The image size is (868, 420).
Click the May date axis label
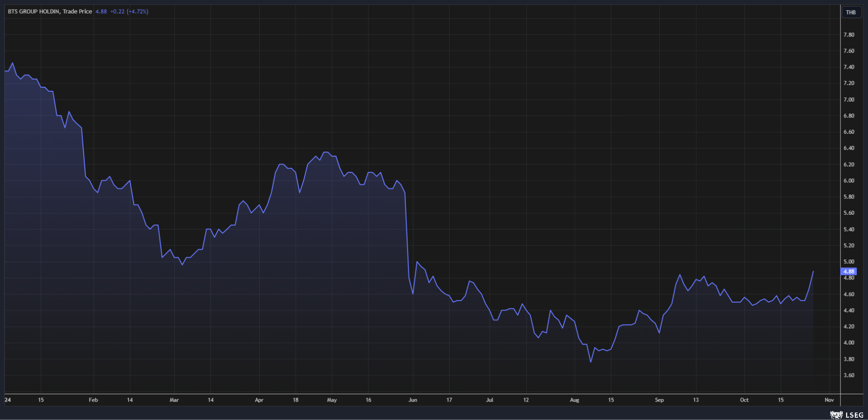332,400
